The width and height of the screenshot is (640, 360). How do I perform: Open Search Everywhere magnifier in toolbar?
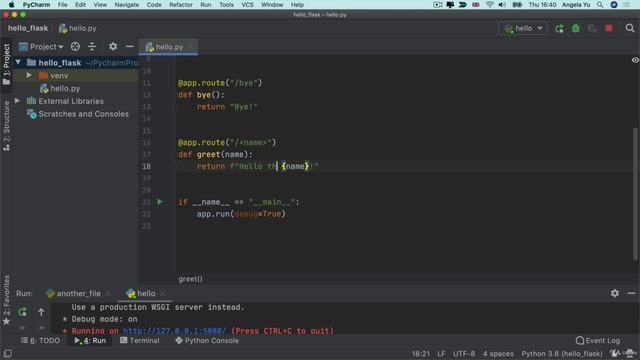630,28
